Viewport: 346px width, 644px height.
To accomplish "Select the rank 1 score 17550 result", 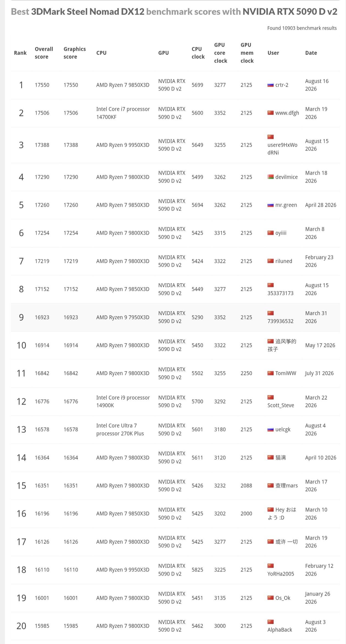I will pos(175,85).
